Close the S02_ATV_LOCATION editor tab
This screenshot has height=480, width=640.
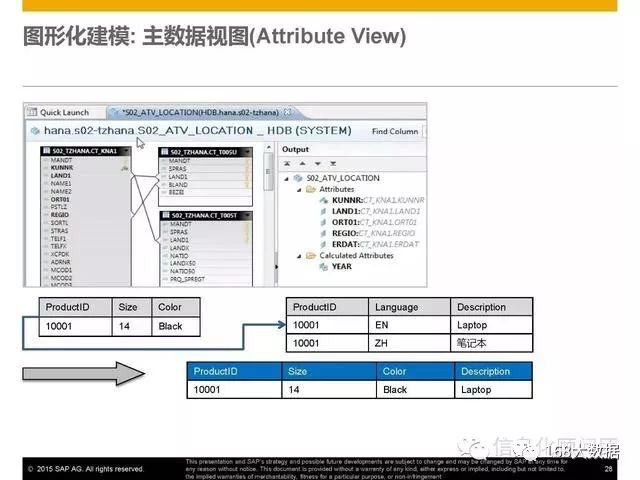[x=287, y=111]
